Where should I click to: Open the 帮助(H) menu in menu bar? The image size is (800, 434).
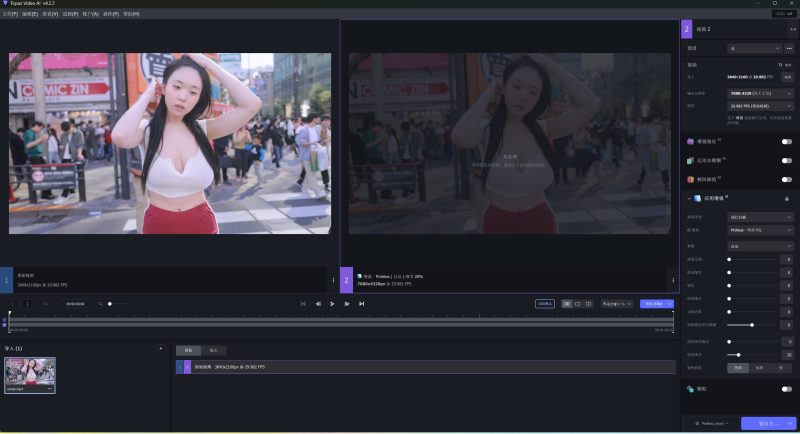[131, 14]
